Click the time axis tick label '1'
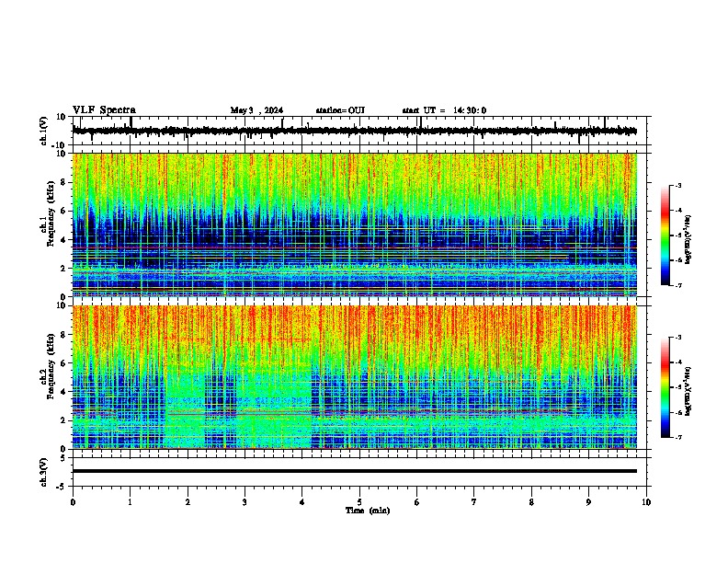This screenshot has width=728, height=563. coord(131,502)
